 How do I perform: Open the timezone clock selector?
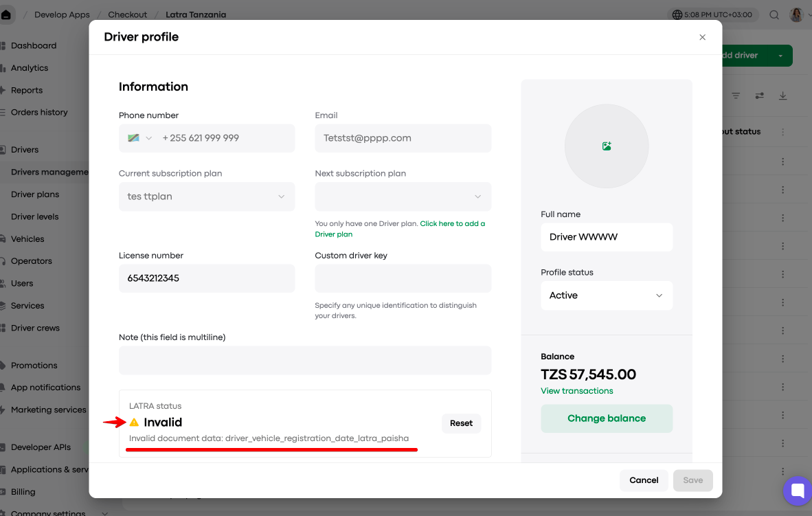tap(712, 14)
